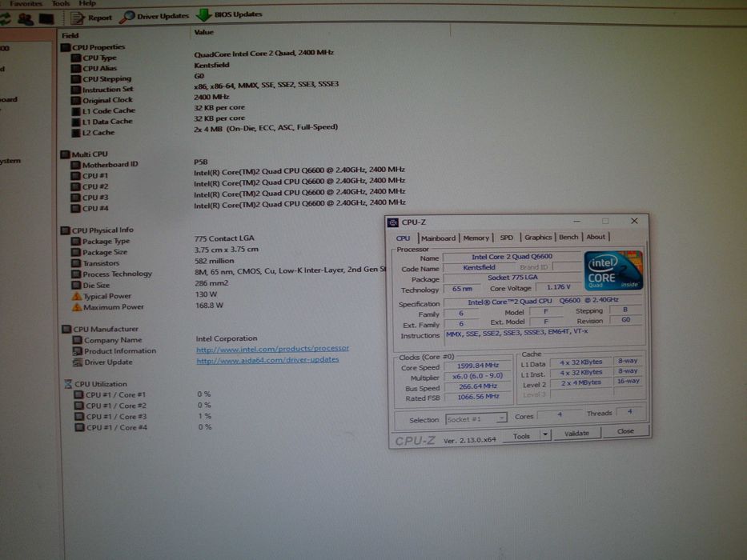This screenshot has height=560, width=747.
Task: Switch to the SPD tab in CPU-Z
Action: [x=507, y=237]
